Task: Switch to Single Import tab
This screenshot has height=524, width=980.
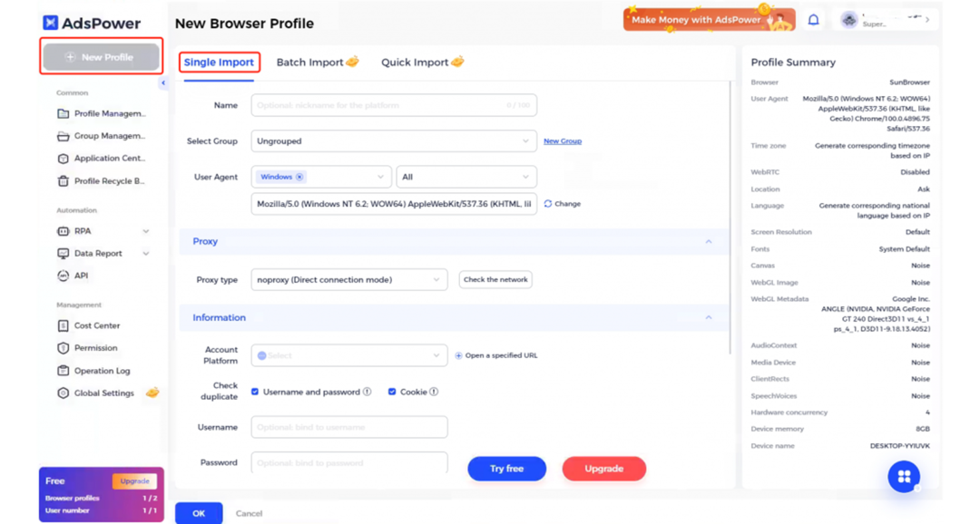Action: (x=219, y=63)
